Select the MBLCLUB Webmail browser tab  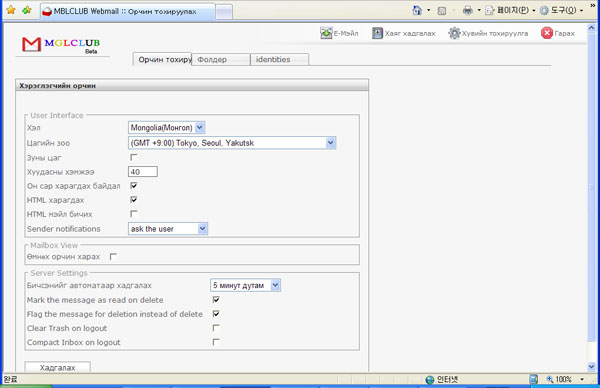[127, 11]
